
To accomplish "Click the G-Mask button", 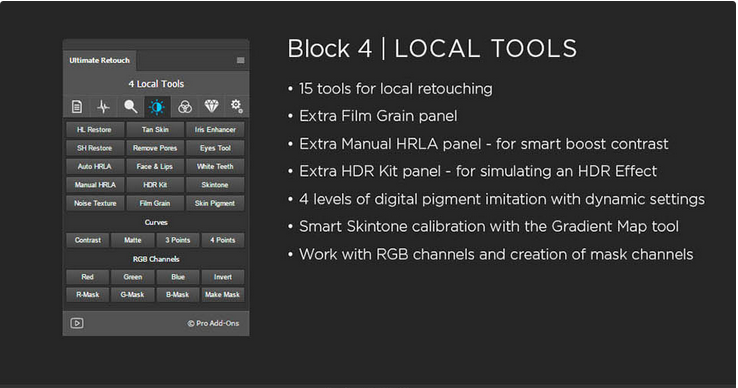I will (133, 295).
